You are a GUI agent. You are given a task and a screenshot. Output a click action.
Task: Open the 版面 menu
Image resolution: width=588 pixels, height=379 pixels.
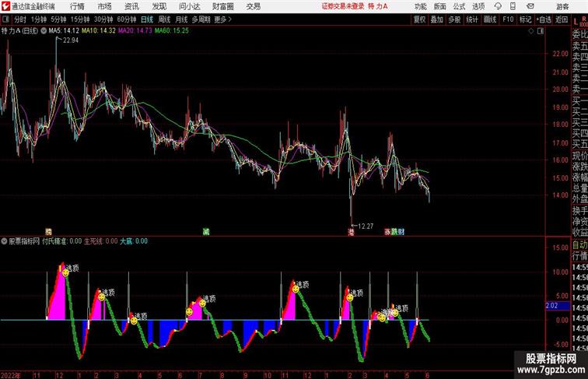pyautogui.click(x=440, y=6)
